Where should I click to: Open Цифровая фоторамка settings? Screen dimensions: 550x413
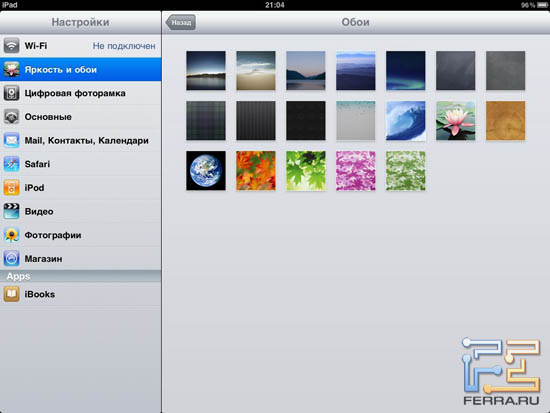(81, 93)
